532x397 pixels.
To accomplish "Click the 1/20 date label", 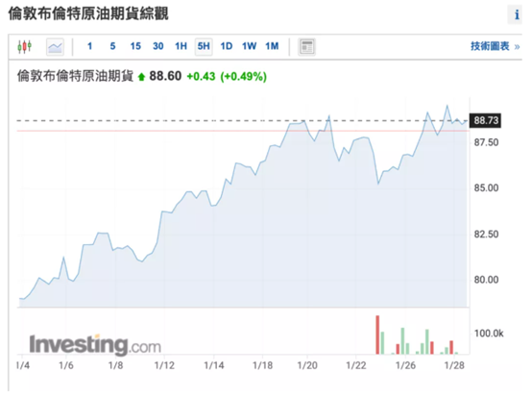I will [x=307, y=365].
